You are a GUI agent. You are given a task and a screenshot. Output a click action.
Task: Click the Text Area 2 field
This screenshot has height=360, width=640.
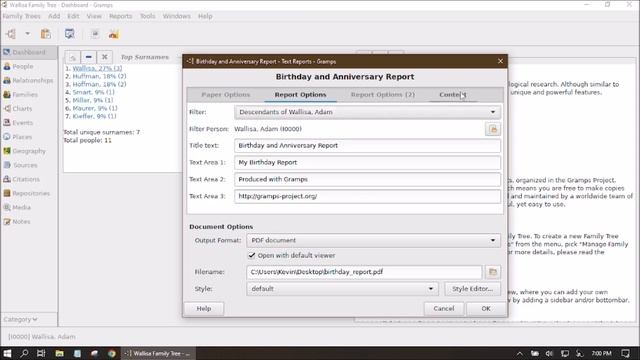coord(367,180)
